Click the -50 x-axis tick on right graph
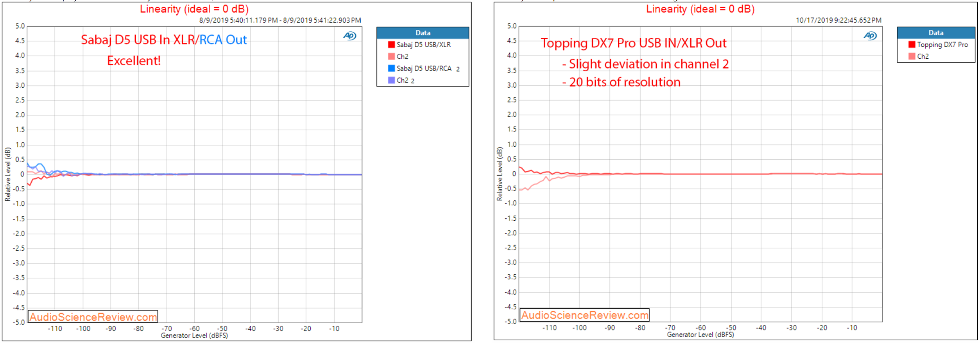This screenshot has width=980, height=343. point(731,327)
